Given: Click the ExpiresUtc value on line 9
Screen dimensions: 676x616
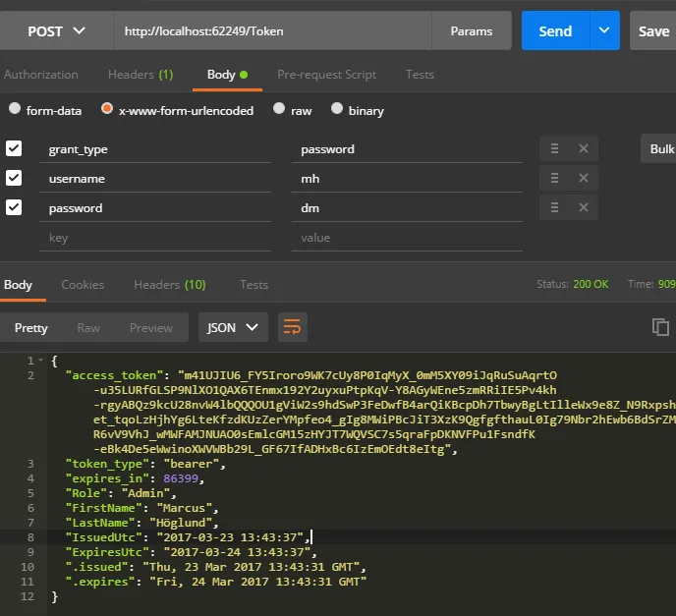Looking at the screenshot, I should (x=237, y=552).
